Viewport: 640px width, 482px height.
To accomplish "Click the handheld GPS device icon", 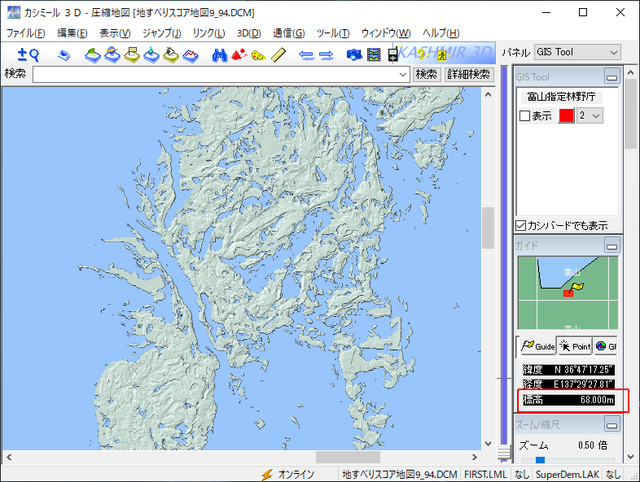I will coord(393,54).
